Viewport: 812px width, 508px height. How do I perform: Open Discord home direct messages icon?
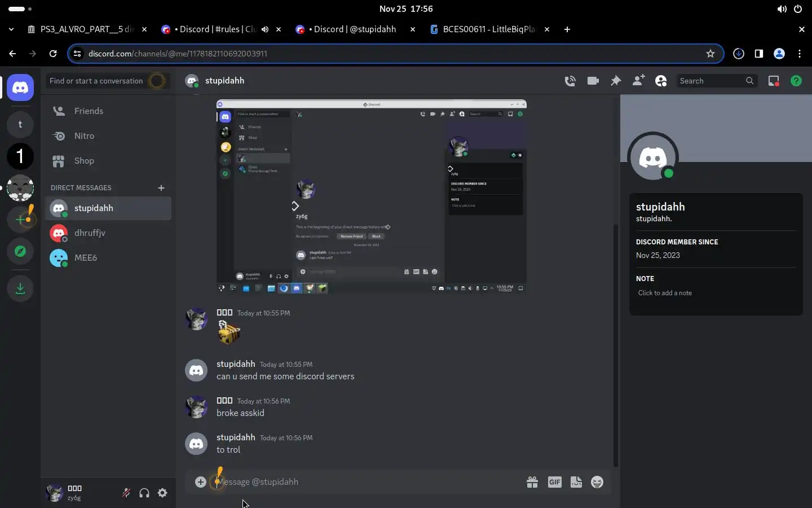(x=20, y=87)
